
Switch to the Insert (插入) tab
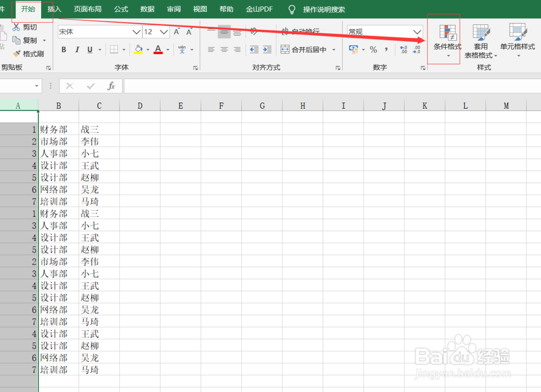[54, 9]
